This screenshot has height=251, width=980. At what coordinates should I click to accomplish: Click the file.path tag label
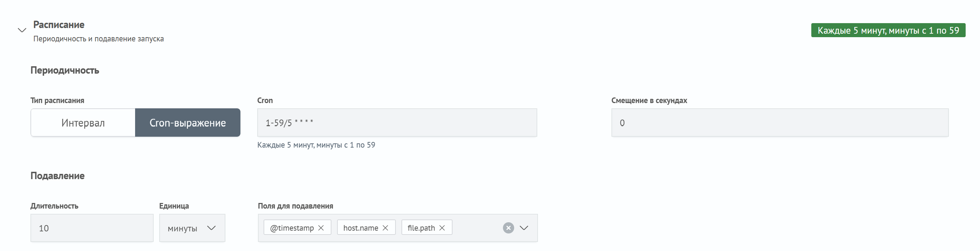point(421,228)
